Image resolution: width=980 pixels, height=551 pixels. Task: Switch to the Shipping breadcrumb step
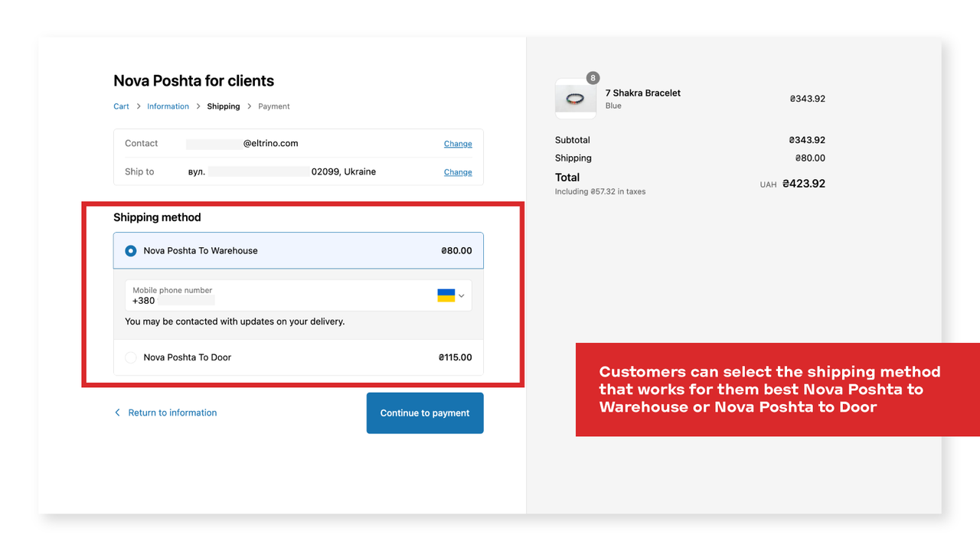click(223, 106)
